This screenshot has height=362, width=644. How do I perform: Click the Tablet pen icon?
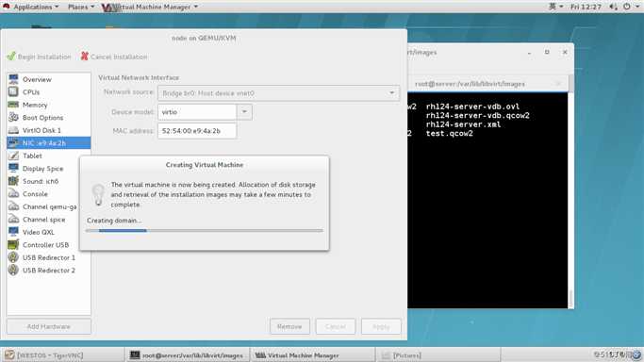(13, 156)
